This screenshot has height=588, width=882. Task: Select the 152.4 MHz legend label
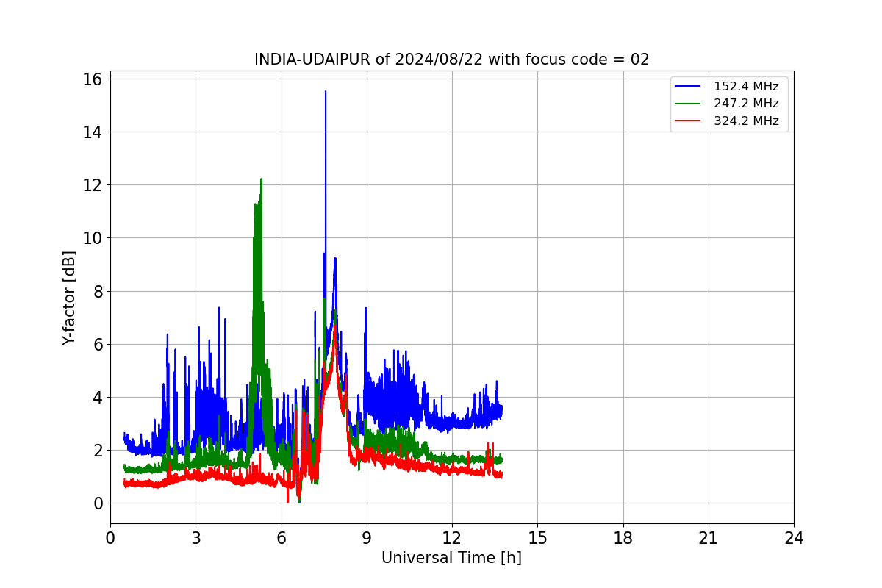pos(746,87)
